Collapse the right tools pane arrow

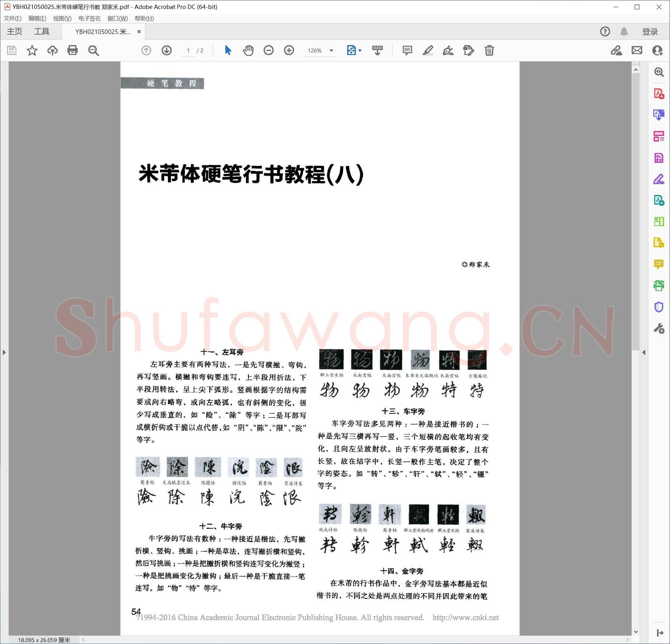[x=644, y=352]
